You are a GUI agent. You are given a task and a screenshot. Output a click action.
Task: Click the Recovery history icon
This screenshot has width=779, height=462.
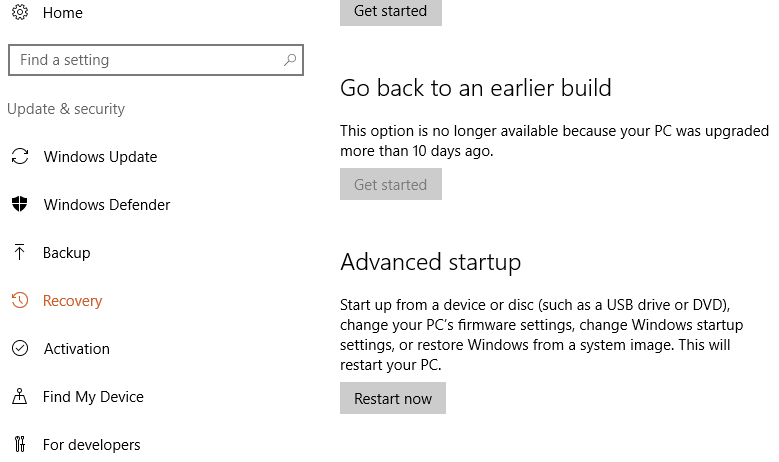point(19,301)
